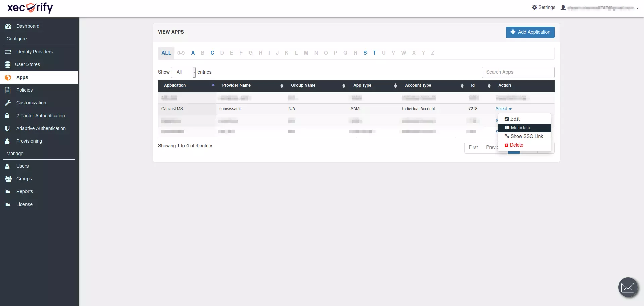This screenshot has height=306, width=644.
Task: Select Identity Providers in the sidebar
Action: (x=35, y=52)
